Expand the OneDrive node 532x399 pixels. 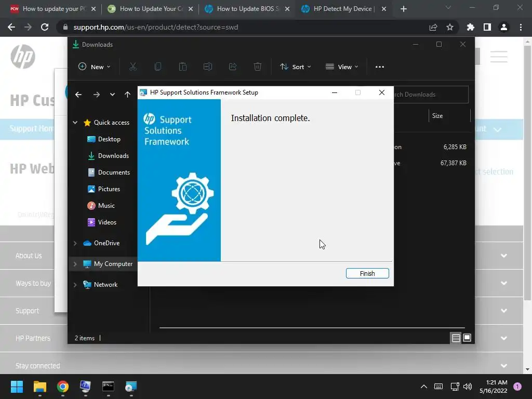(x=75, y=243)
